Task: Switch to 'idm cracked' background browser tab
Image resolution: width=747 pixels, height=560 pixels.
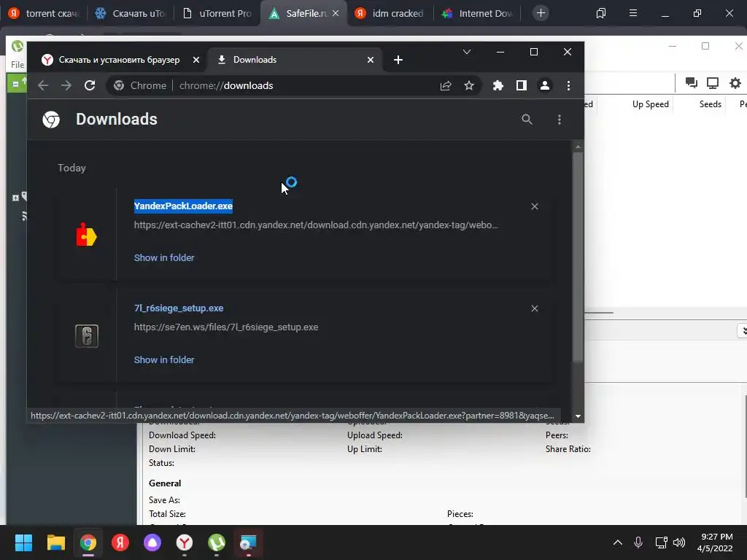Action: tap(390, 13)
